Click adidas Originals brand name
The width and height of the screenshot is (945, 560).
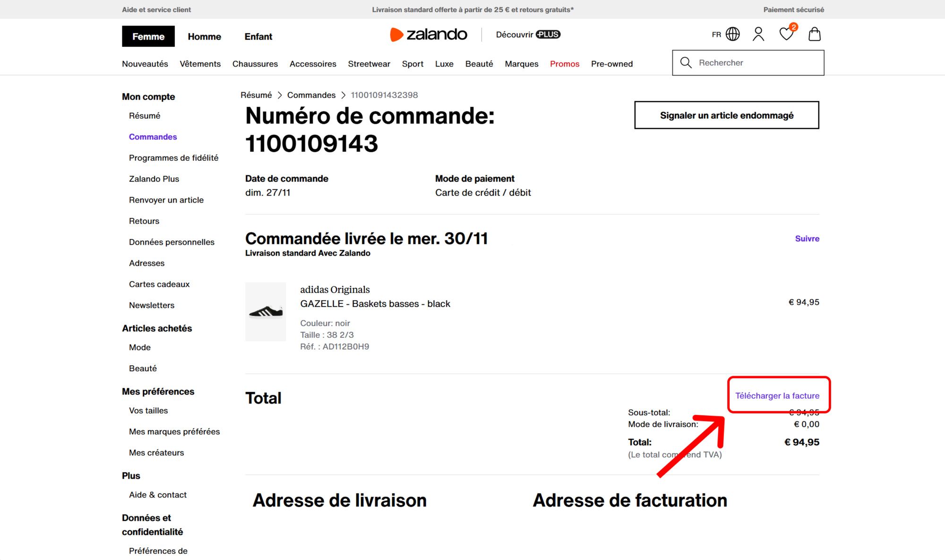pos(335,290)
